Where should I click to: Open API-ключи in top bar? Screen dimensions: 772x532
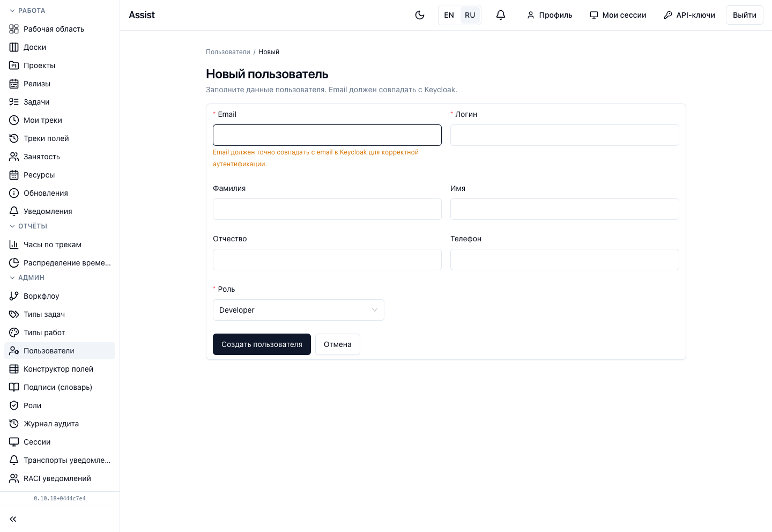689,15
